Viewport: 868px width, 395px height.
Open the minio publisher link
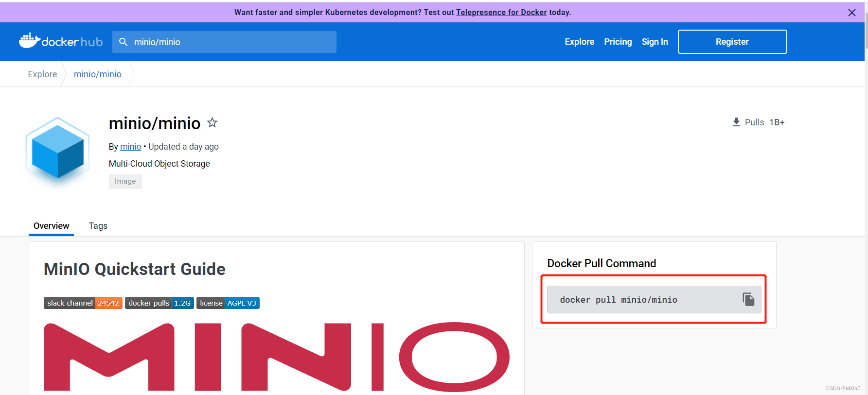coord(130,147)
